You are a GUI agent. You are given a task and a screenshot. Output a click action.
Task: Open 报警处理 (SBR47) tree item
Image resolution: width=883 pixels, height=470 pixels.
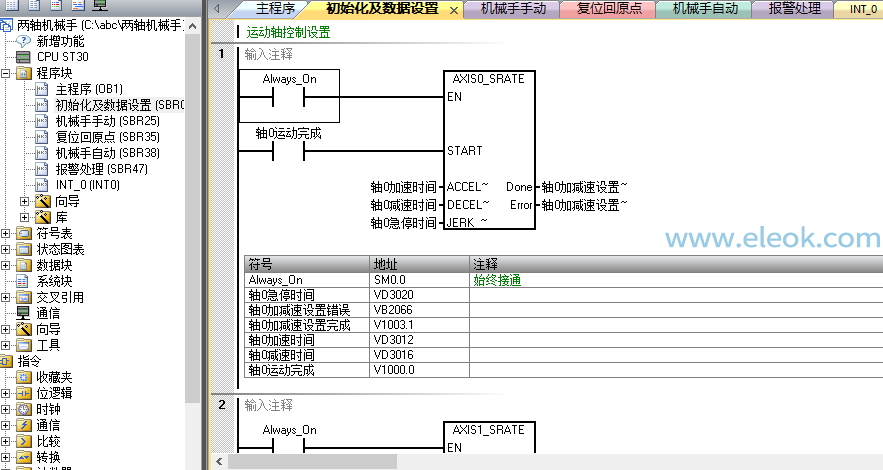coord(101,169)
